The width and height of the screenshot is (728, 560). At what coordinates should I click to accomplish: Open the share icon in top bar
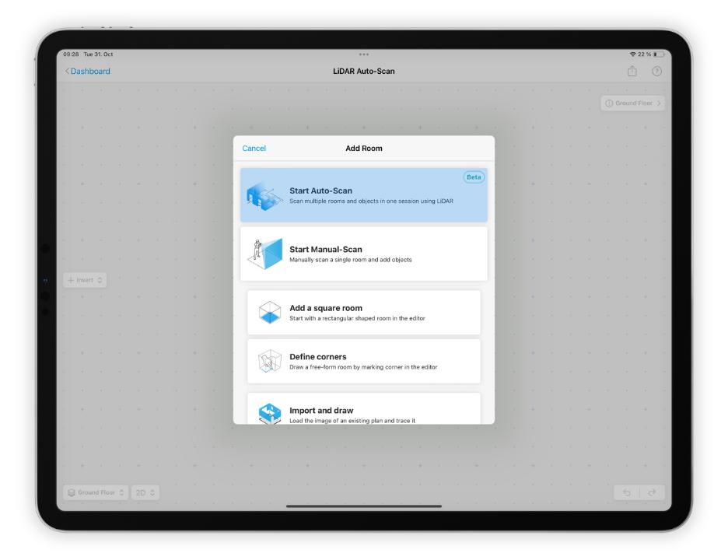(x=632, y=72)
